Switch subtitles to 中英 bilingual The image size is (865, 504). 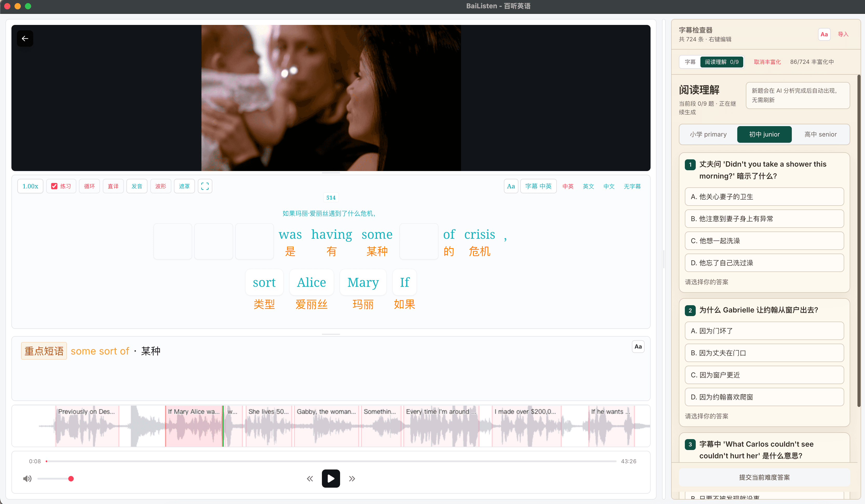point(568,186)
